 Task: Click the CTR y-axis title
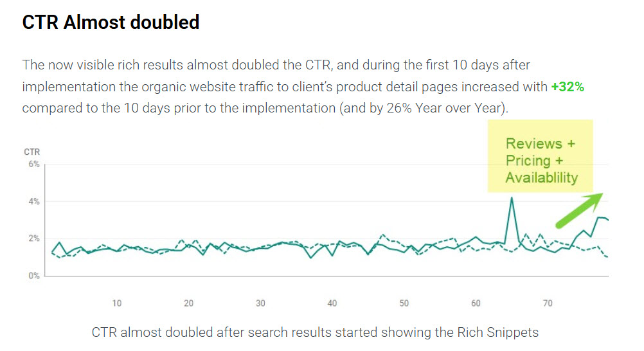[x=31, y=152]
